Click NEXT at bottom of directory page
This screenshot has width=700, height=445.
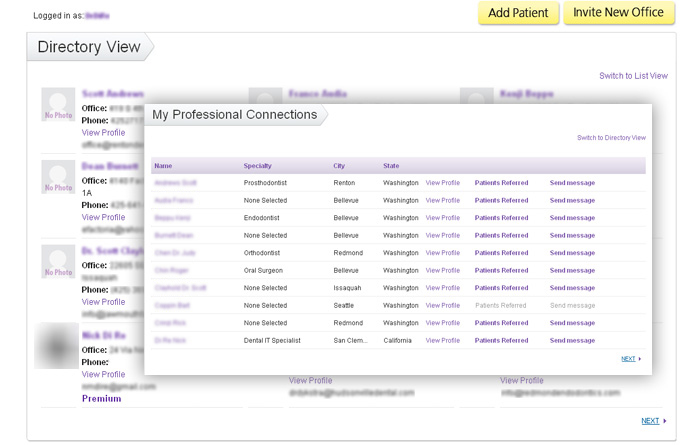651,421
